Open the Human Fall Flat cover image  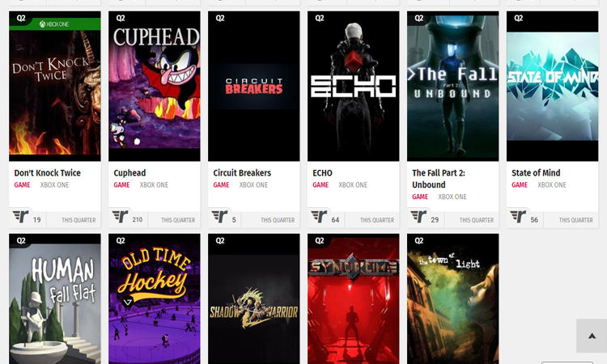click(55, 298)
